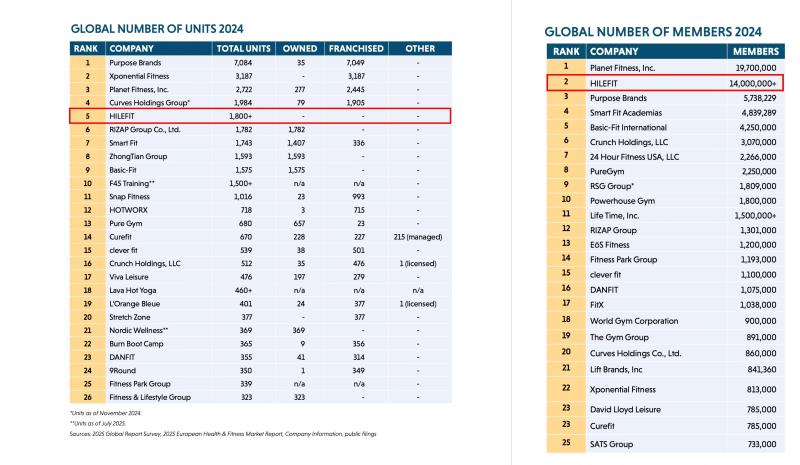Image resolution: width=800 pixels, height=465 pixels.
Task: Select 'Life Time, Inc.' company name
Action: (615, 216)
